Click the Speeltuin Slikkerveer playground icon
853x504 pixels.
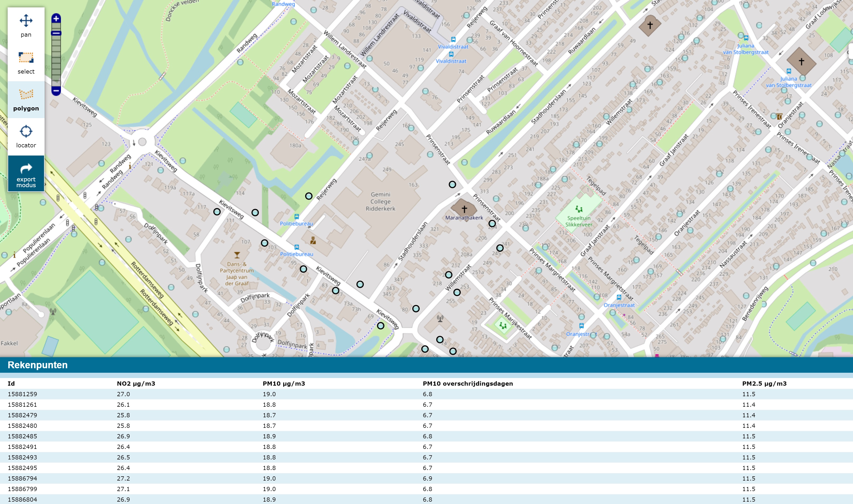click(579, 209)
